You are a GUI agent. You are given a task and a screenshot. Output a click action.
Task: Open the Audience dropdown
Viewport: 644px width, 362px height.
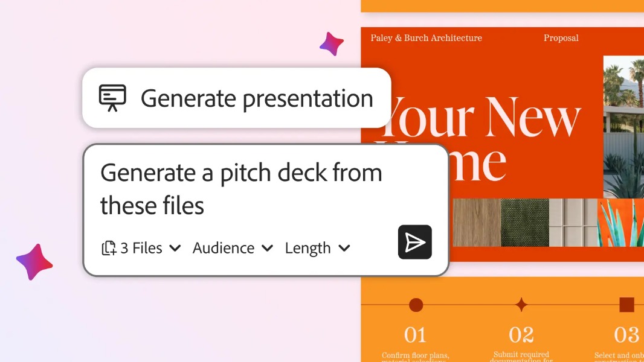click(x=233, y=248)
